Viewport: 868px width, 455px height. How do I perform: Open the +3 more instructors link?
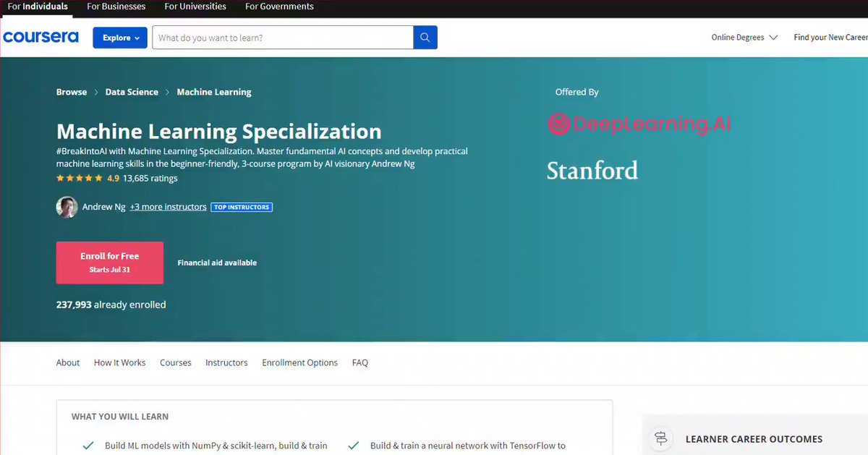point(169,207)
